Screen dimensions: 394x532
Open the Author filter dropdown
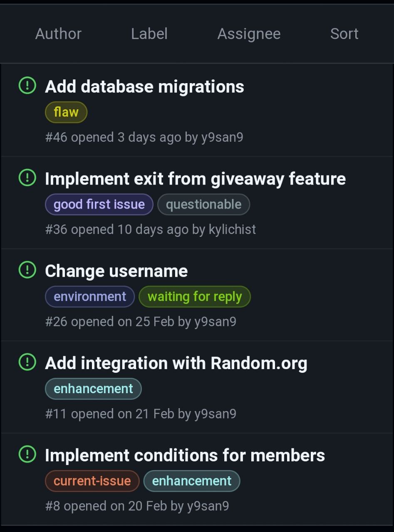click(x=58, y=34)
